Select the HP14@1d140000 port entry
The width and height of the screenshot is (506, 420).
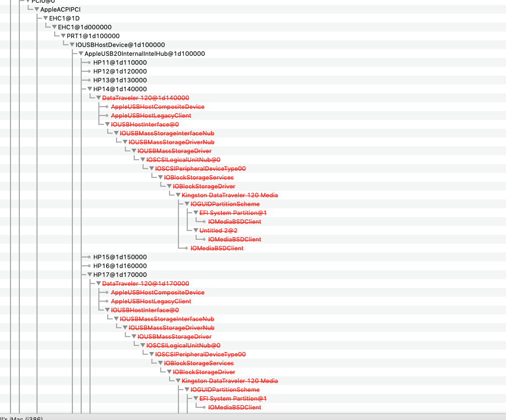(120, 89)
